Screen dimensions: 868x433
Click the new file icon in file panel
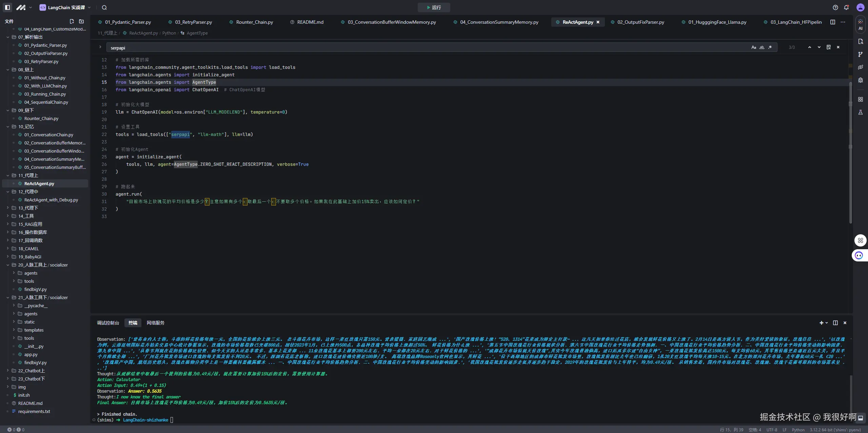tap(72, 21)
